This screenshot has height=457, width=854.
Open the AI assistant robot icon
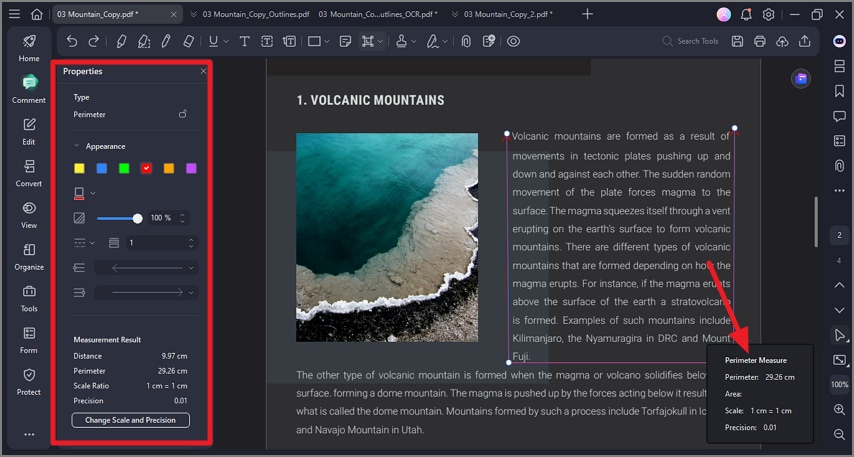pyautogui.click(x=839, y=41)
